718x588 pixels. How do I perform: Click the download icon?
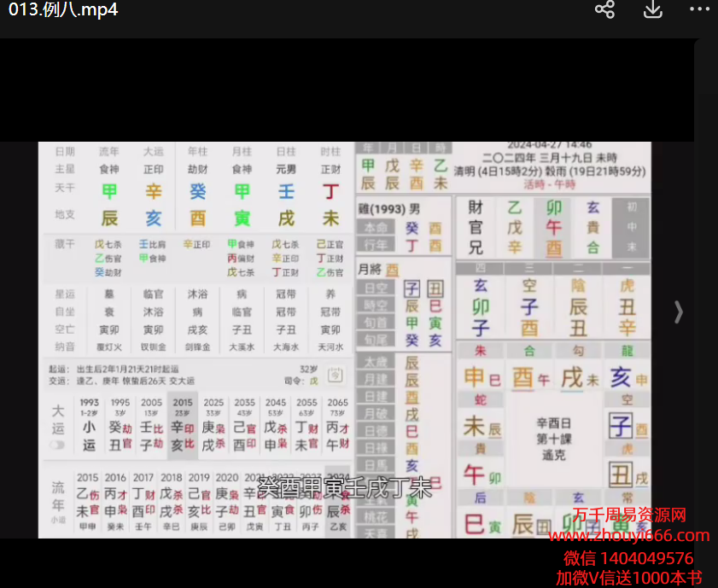pyautogui.click(x=652, y=10)
